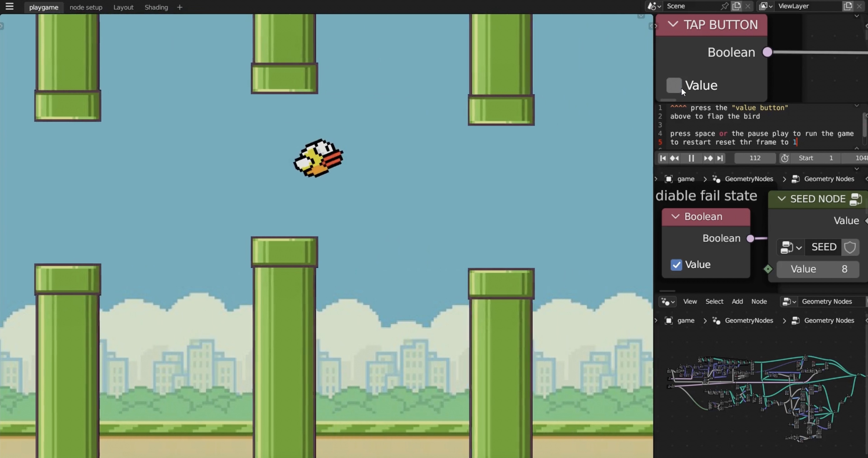
Task: Open the Shading menu tab
Action: [x=156, y=7]
